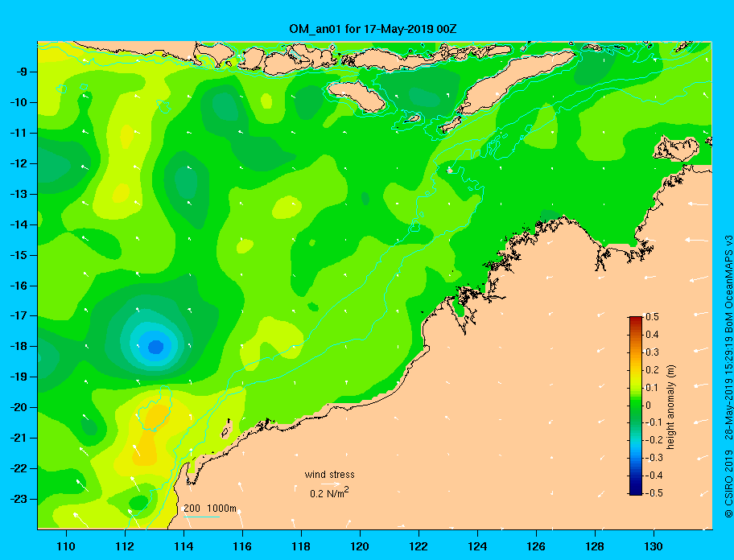Click longitude axis label 126
734x560 pixels.
536,546
